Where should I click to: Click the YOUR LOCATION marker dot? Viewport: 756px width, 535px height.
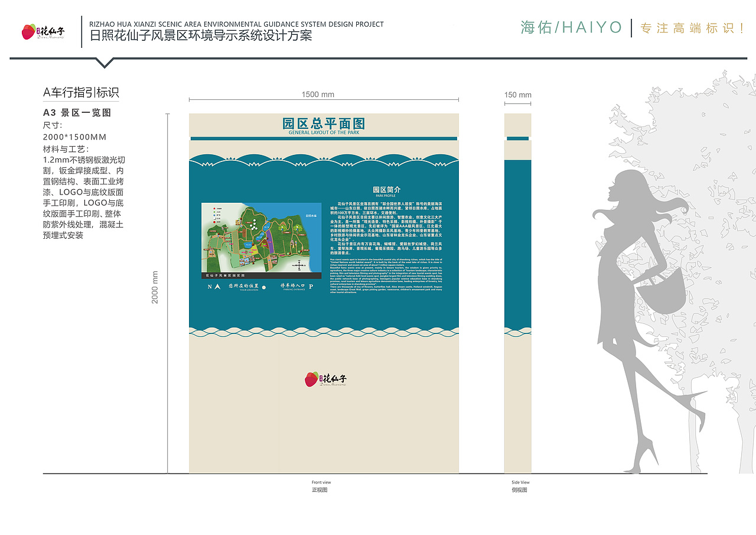(264, 288)
